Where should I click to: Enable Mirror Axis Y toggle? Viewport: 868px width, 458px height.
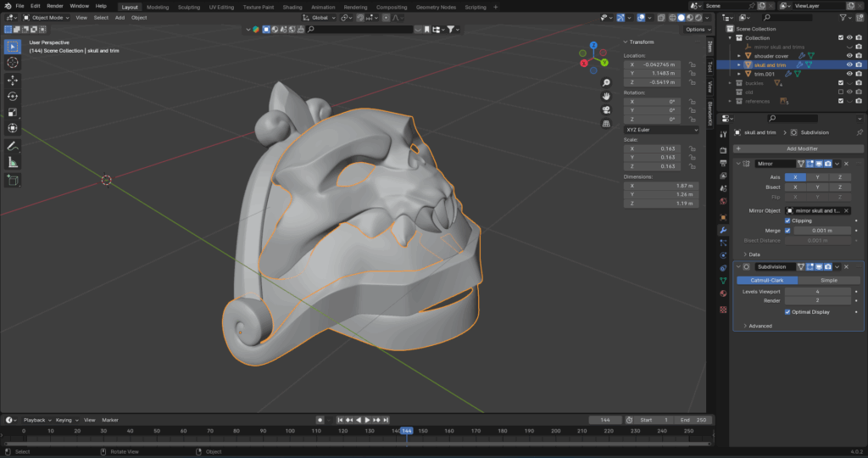[817, 177]
